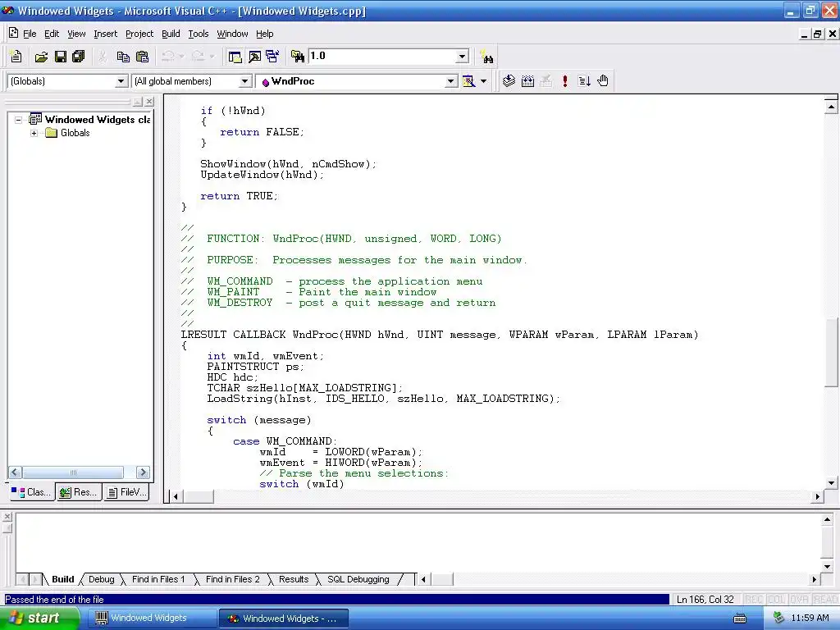
Task: Toggle the Output window icon
Action: (254, 57)
